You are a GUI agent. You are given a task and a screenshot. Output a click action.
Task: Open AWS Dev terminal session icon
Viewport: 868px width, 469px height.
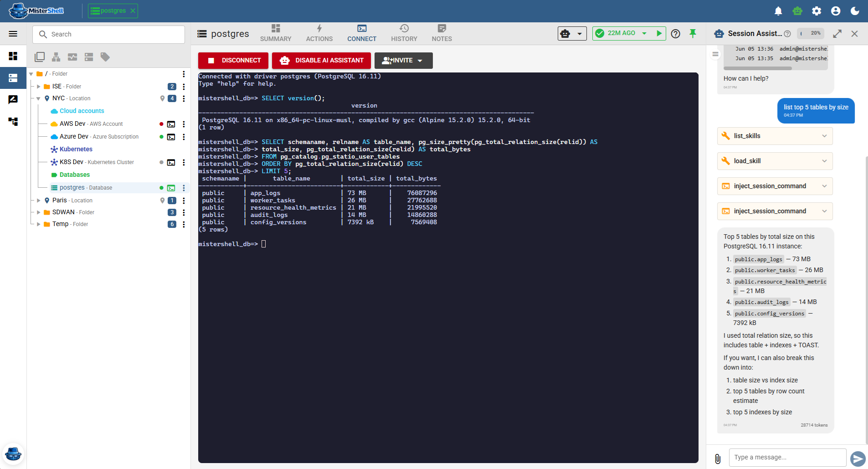pos(171,124)
